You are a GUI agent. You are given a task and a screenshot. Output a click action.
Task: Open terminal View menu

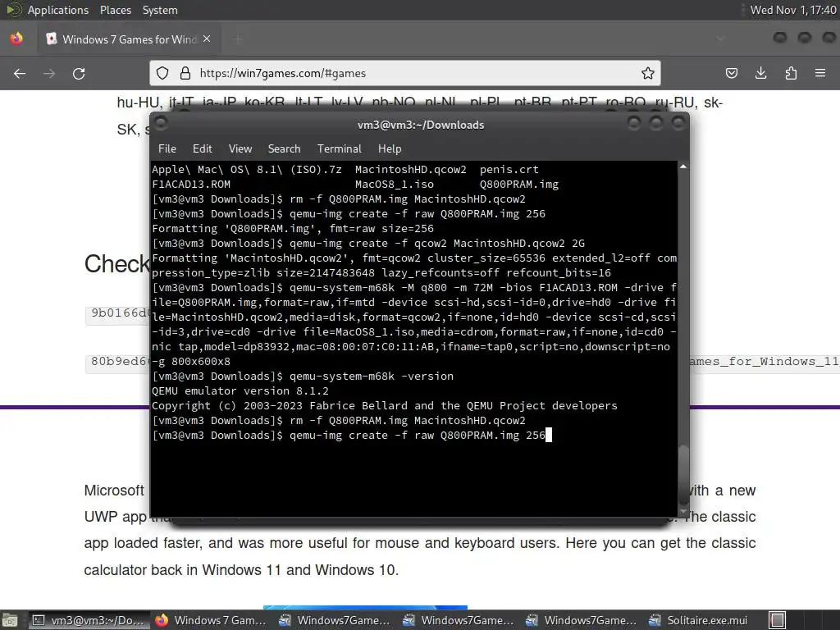240,149
